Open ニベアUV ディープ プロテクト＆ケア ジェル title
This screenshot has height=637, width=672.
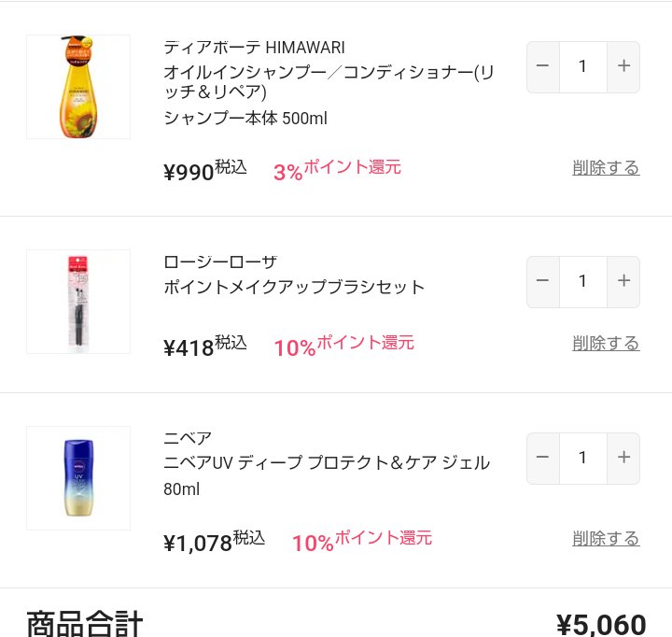327,463
